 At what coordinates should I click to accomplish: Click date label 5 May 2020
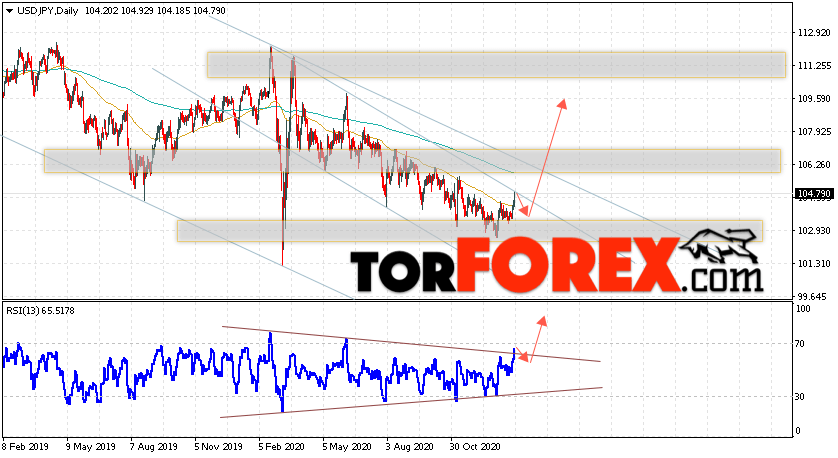click(346, 447)
